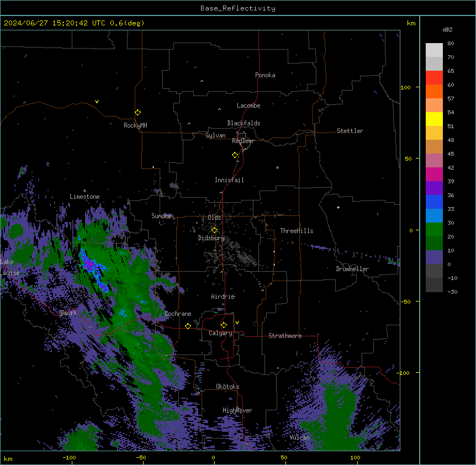Image resolution: width=476 pixels, height=465 pixels.
Task: Click the Cochrane town label
Action: point(178,314)
